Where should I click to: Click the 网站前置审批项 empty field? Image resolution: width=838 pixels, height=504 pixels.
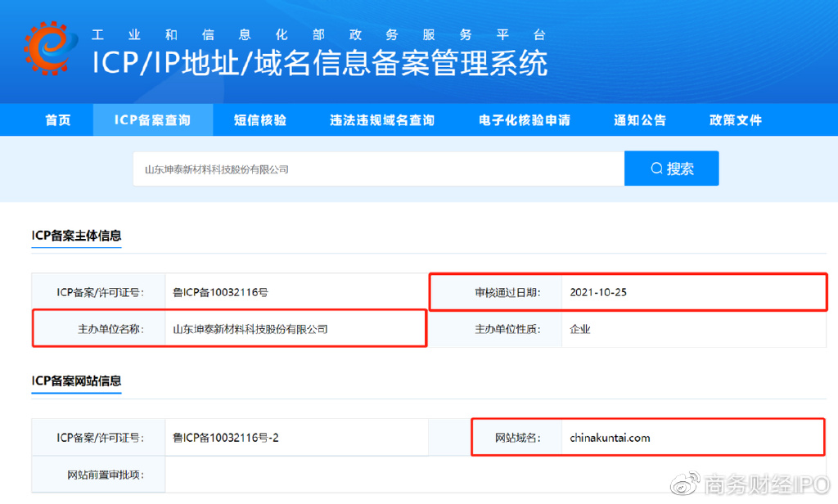coord(286,475)
